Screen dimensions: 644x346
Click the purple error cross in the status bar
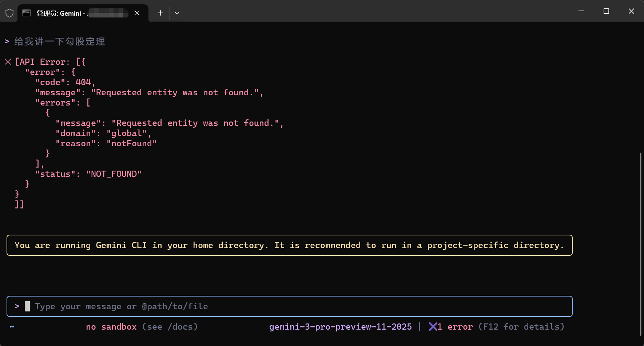[433, 327]
